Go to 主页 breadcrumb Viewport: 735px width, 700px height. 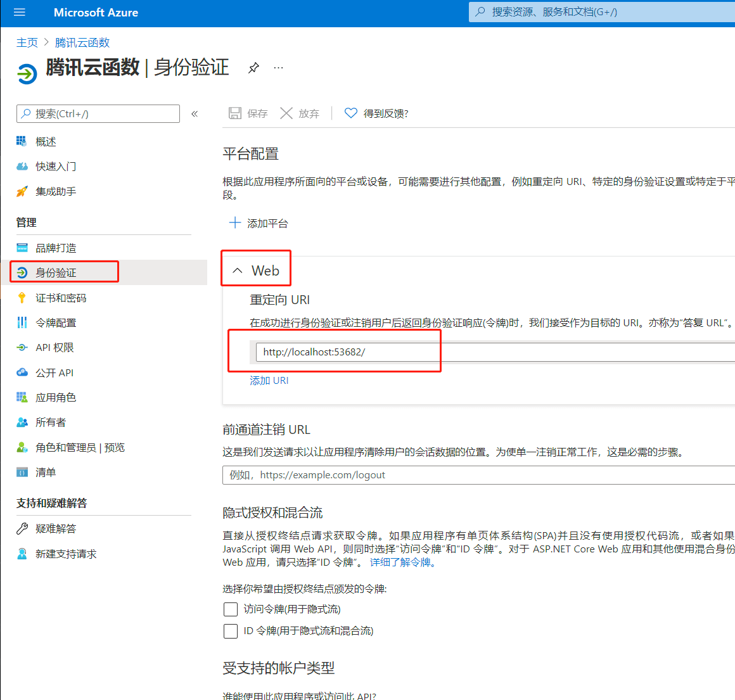[x=27, y=42]
